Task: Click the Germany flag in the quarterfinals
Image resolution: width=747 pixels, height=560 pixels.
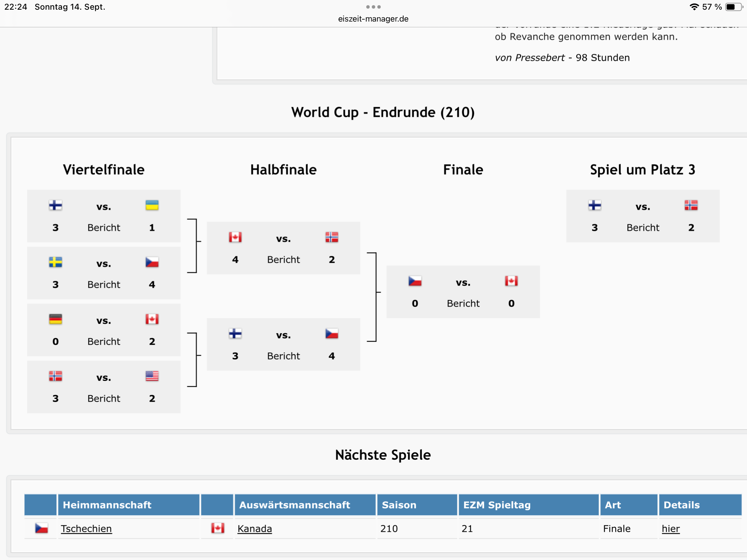Action: coord(55,319)
